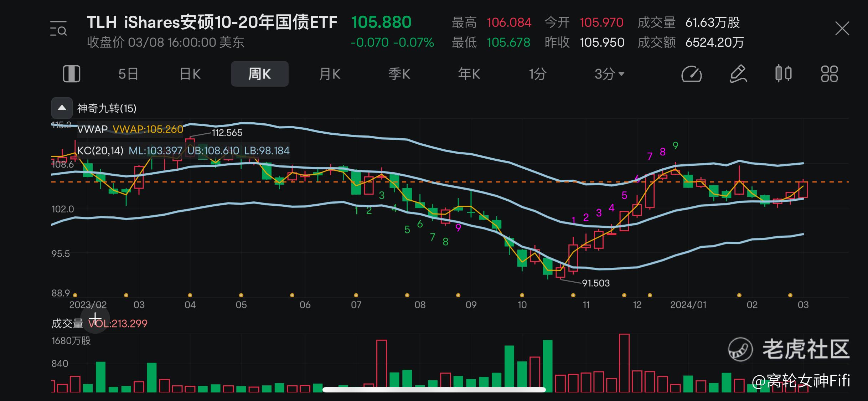Tap the 成交额 6524.20万 value
Viewport: 868px width, 401px height.
click(715, 42)
